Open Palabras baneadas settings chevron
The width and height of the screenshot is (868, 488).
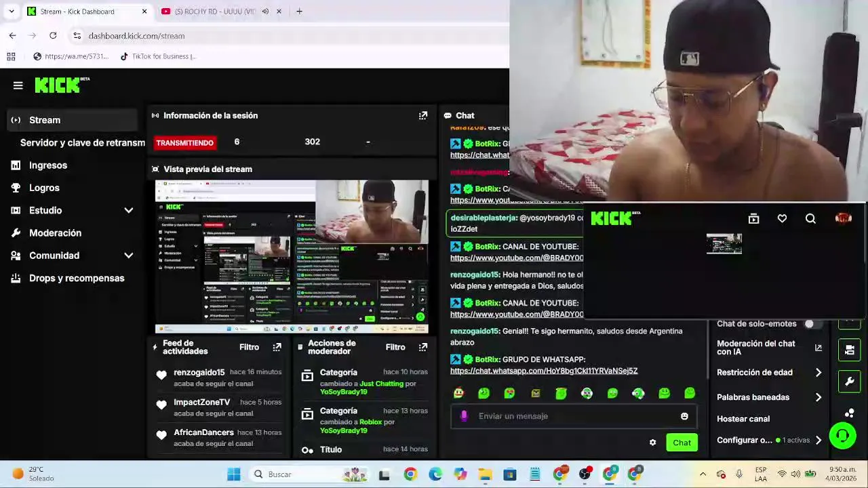818,397
